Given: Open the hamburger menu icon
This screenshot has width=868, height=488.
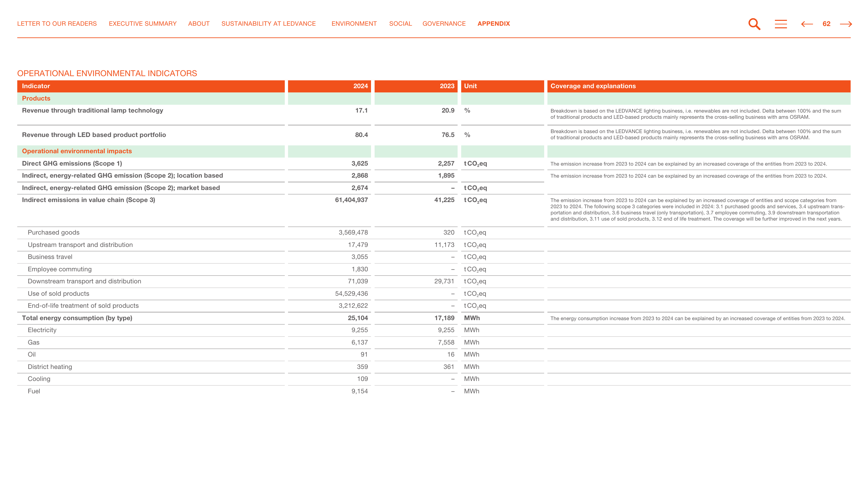Looking at the screenshot, I should pyautogui.click(x=781, y=24).
